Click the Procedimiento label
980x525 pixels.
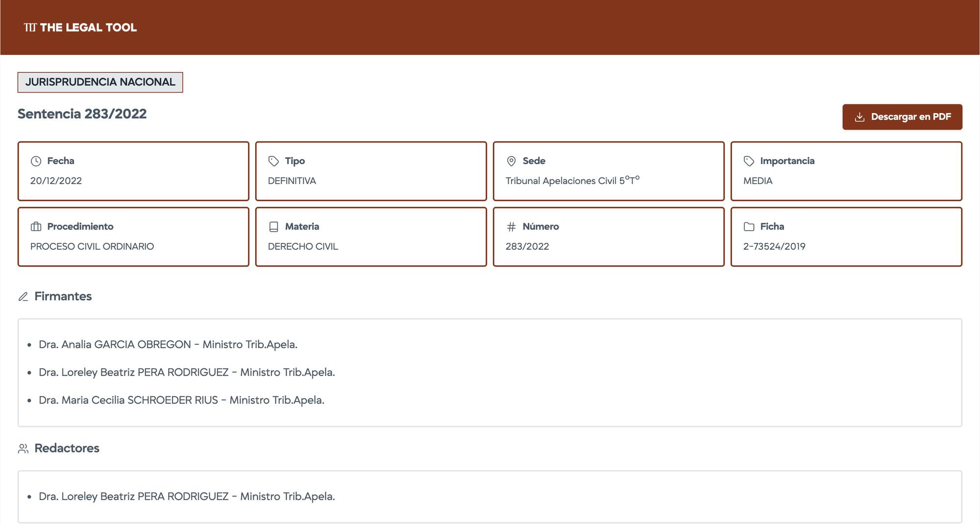[x=80, y=227]
